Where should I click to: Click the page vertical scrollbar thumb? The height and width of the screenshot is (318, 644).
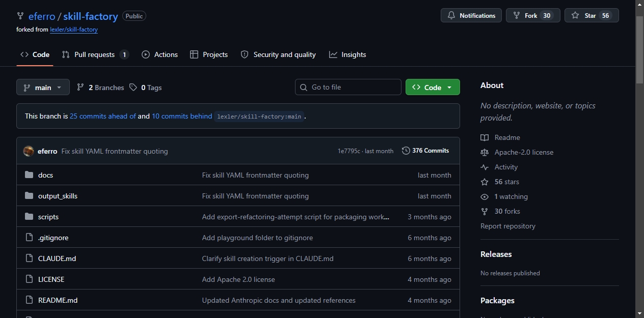coord(640,50)
